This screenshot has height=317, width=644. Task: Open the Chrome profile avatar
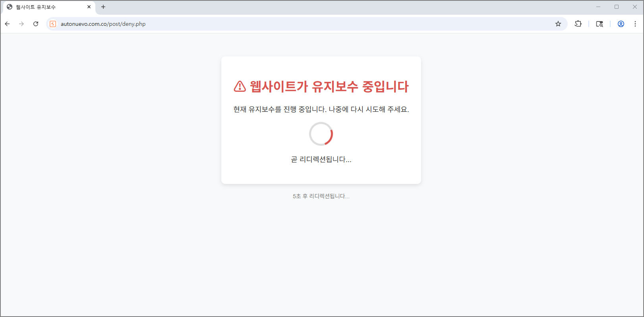click(621, 24)
